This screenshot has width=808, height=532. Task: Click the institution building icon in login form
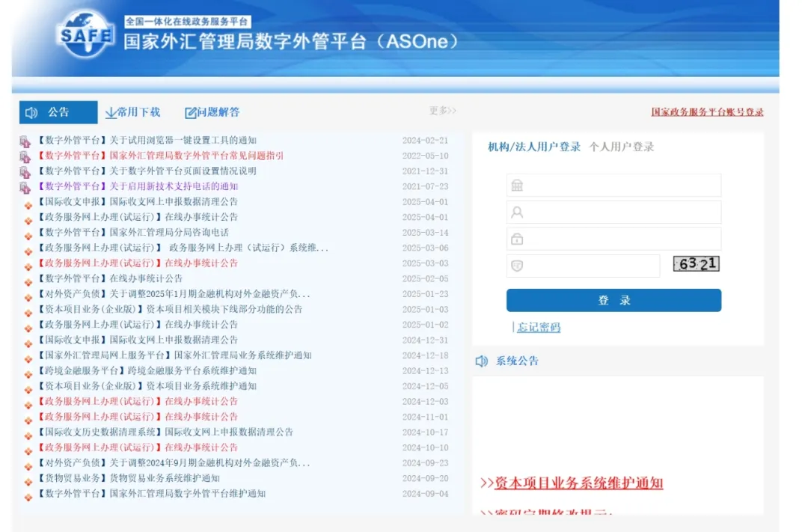pyautogui.click(x=517, y=186)
